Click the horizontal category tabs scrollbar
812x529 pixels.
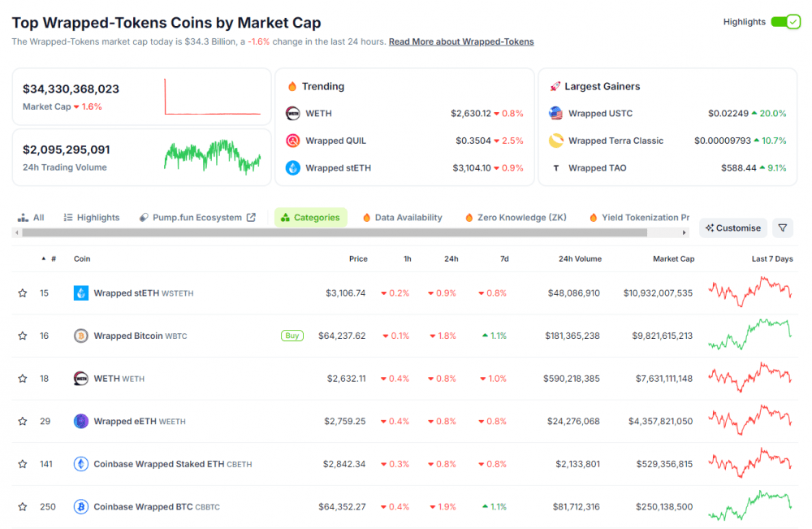333,233
